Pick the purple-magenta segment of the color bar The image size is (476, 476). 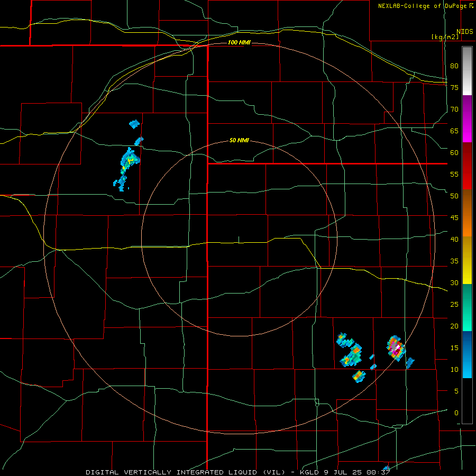tap(467, 118)
